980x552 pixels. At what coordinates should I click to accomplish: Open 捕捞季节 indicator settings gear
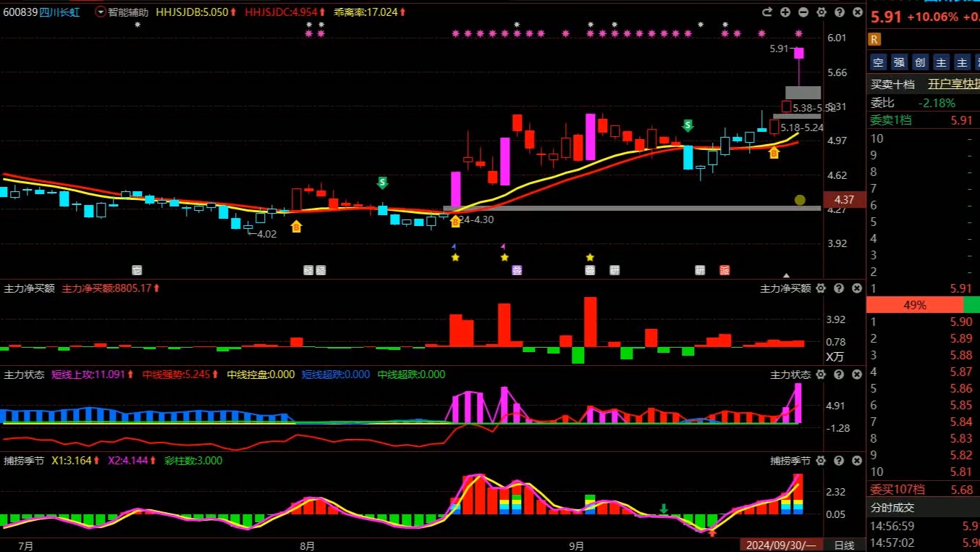pyautogui.click(x=821, y=460)
